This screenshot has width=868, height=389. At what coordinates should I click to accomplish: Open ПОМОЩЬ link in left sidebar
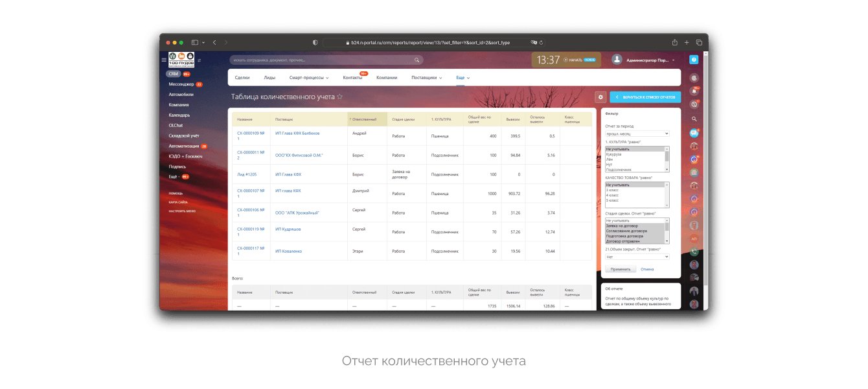click(176, 193)
